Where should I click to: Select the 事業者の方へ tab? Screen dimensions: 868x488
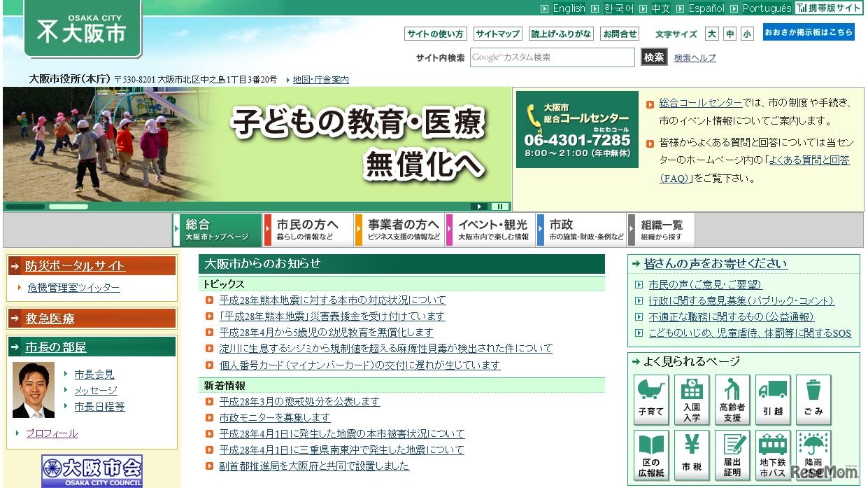[x=399, y=230]
